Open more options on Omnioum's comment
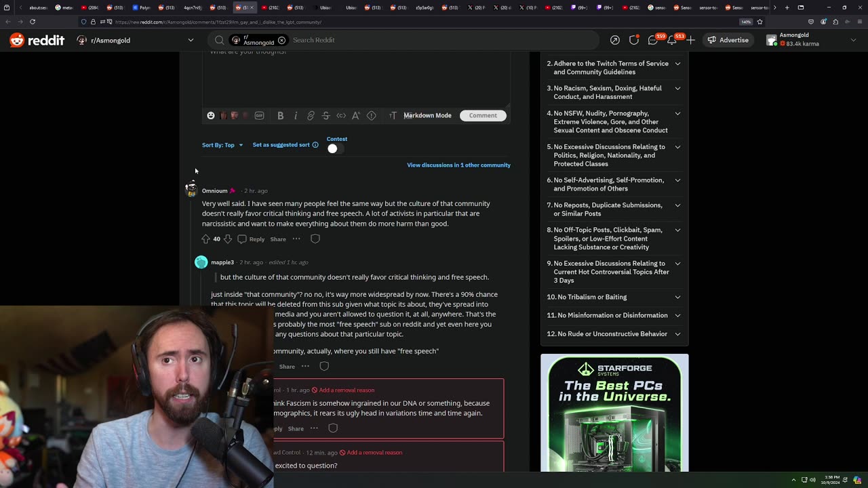The width and height of the screenshot is (868, 488). pos(296,239)
